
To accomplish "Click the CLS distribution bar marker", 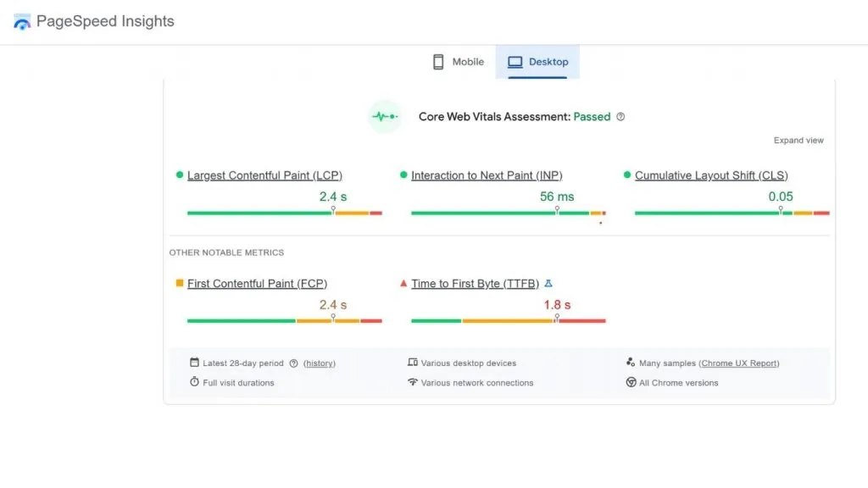I will (x=781, y=210).
